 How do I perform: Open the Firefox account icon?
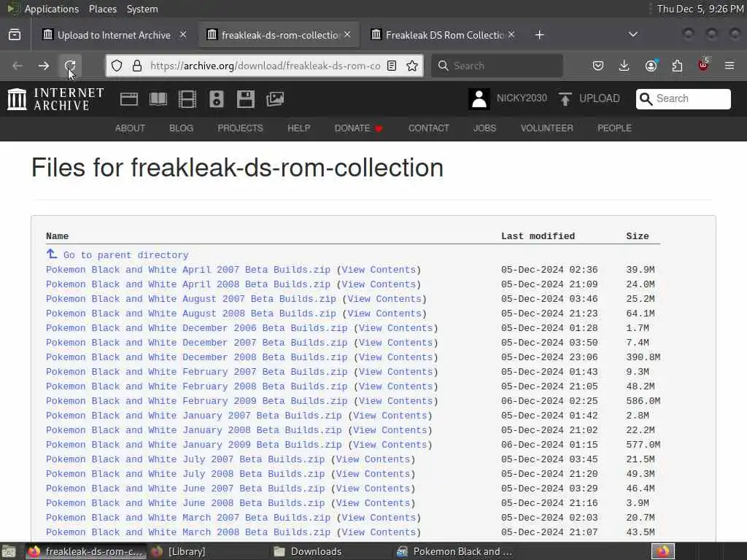(x=651, y=66)
